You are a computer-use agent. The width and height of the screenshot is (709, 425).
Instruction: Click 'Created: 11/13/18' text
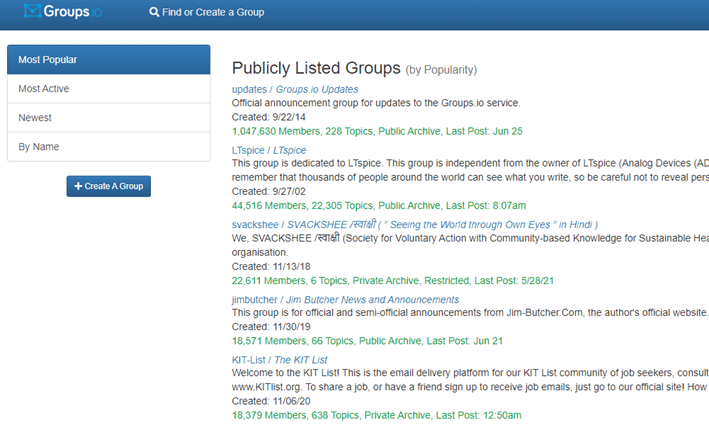[x=271, y=266]
